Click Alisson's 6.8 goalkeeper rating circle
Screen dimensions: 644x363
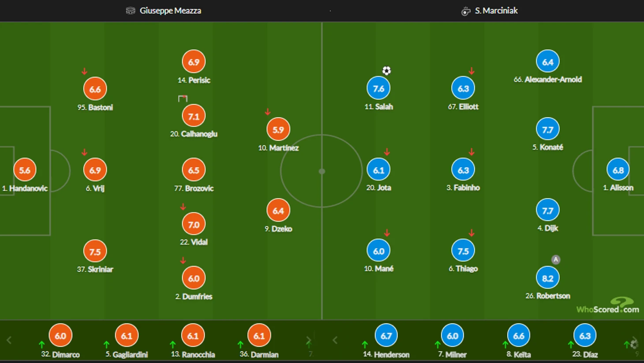(618, 170)
